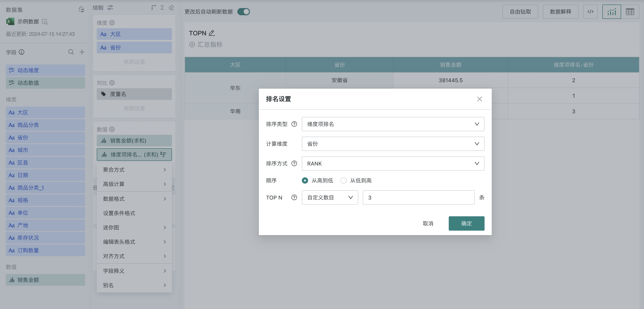The image size is (644, 309).
Task: Click 确定 to confirm ranking settings
Action: tap(466, 223)
